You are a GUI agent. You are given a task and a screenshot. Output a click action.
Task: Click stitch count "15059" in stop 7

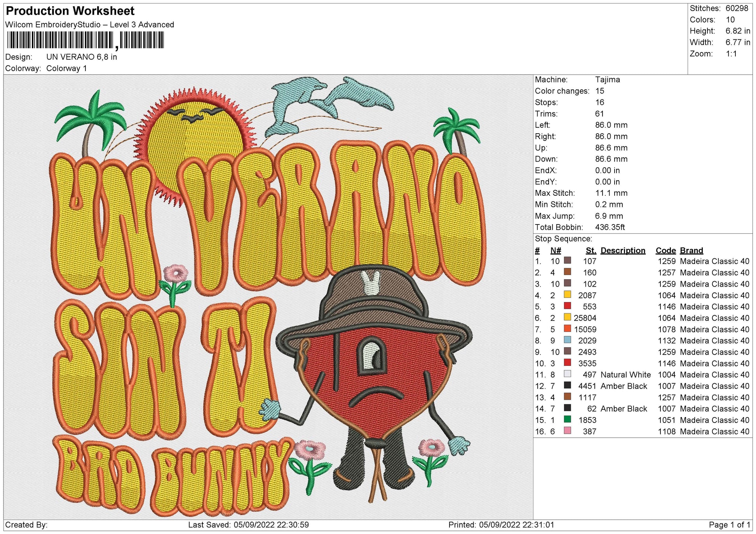[585, 329]
